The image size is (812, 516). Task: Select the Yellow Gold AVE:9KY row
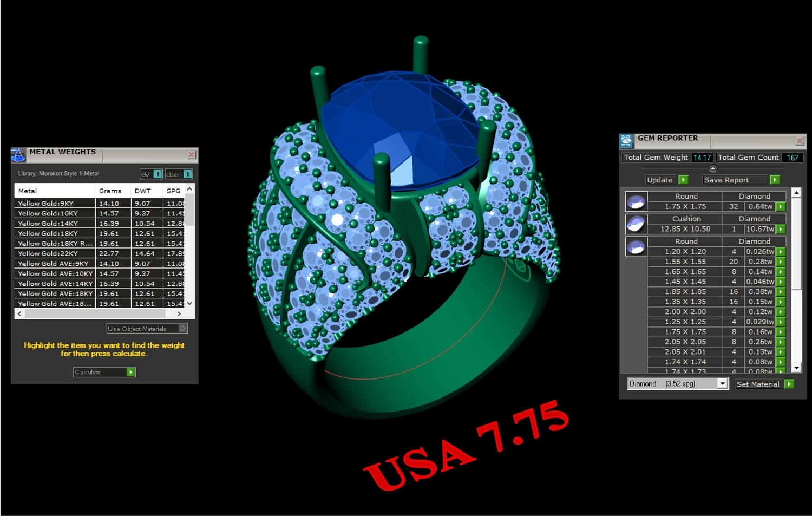point(100,264)
